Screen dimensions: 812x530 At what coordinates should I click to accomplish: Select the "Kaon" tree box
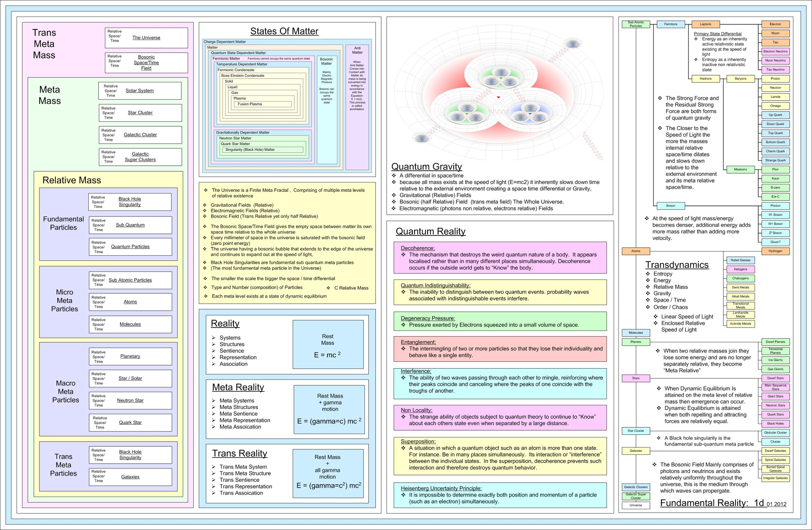tap(775, 178)
